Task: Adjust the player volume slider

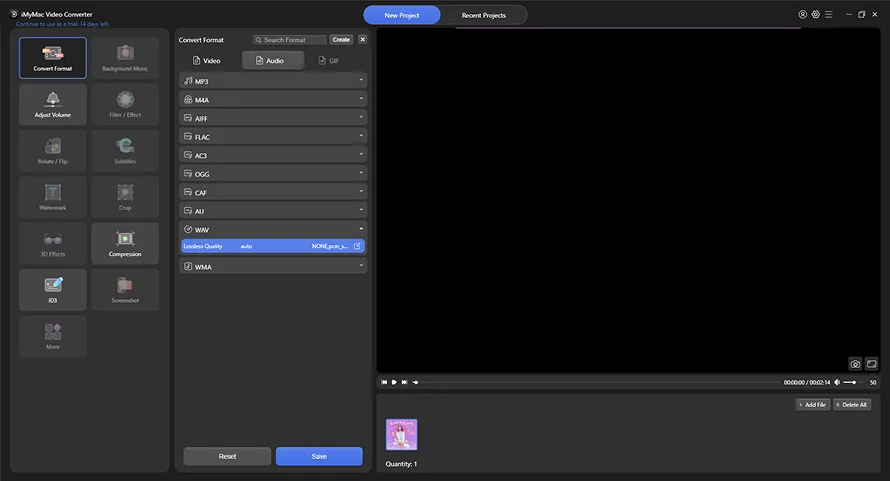Action: coord(853,382)
